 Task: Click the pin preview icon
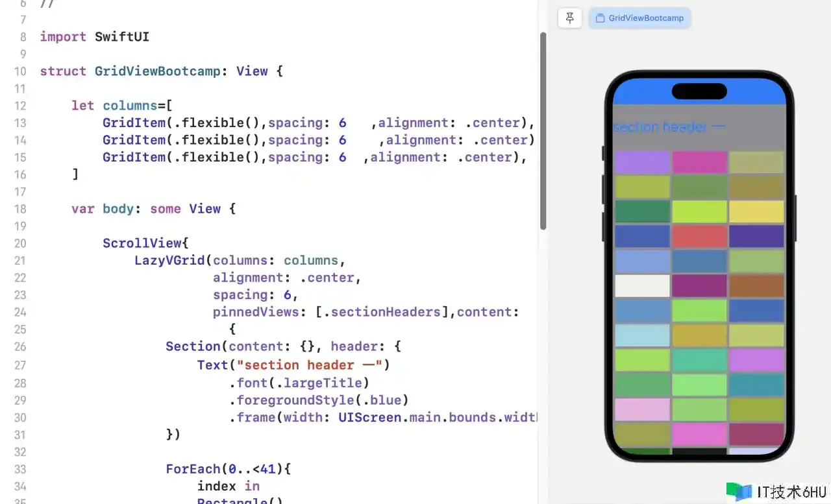point(569,18)
